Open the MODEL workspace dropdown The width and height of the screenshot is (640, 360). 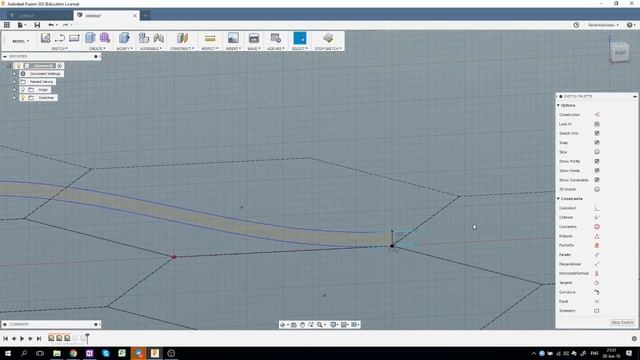(20, 41)
